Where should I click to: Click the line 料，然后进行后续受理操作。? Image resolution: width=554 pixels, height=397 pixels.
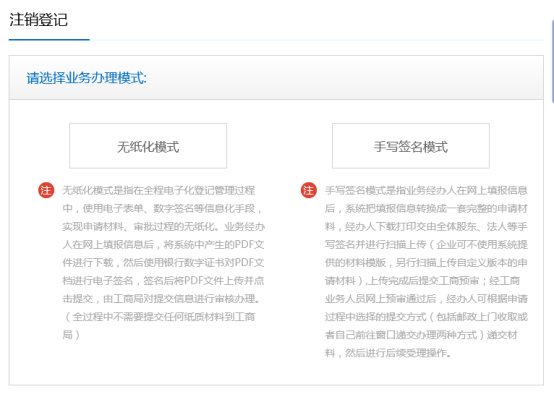pos(388,353)
